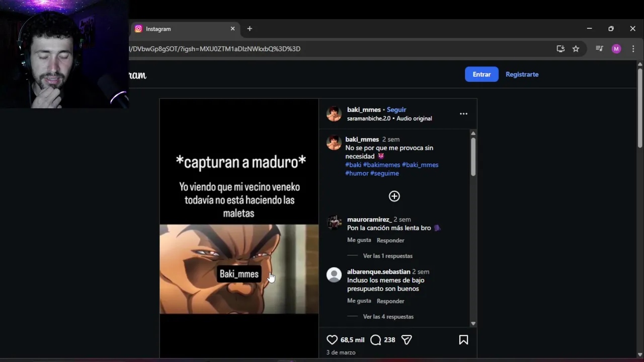Select the Instagram tab

click(x=184, y=29)
